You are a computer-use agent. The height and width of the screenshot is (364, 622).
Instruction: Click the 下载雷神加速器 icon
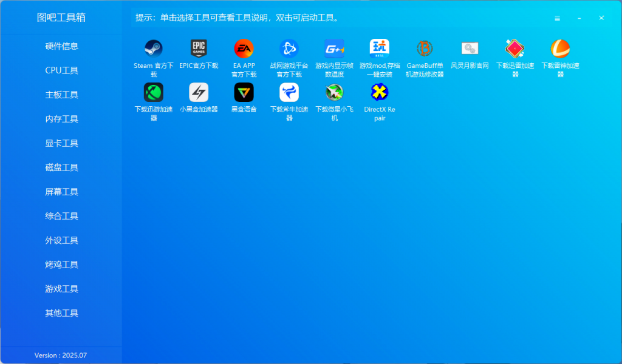[560, 49]
